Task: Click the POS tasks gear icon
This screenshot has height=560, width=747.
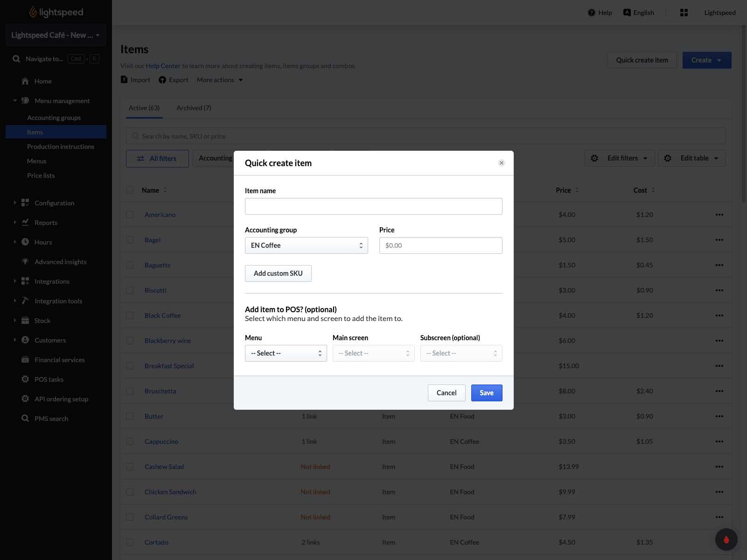Action: click(x=25, y=379)
